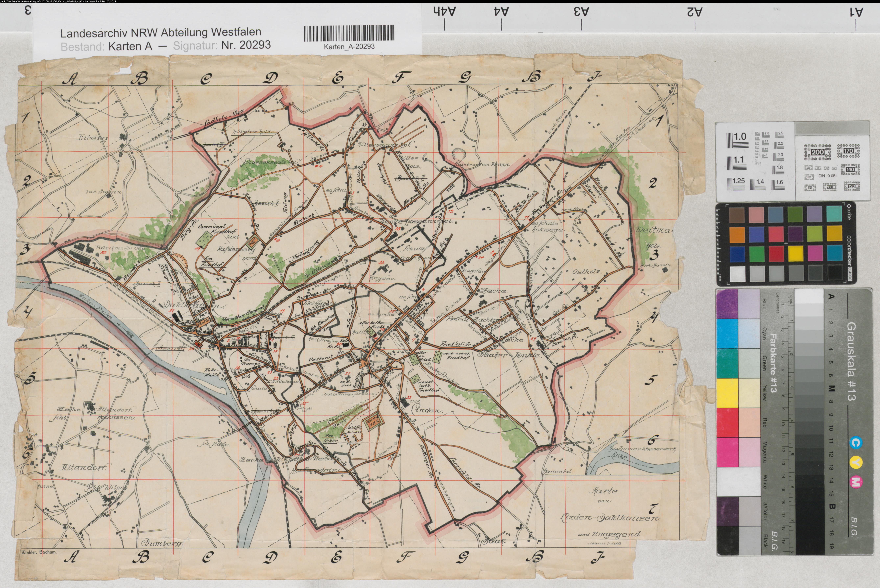Click the A4 paper size marker
Image resolution: width=880 pixels, height=588 pixels.
(x=501, y=12)
